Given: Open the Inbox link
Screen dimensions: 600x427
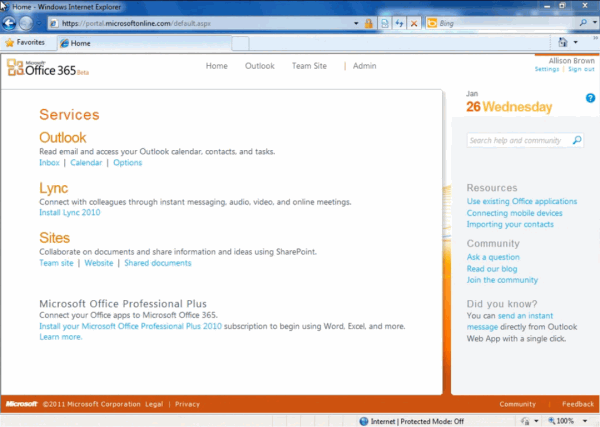Looking at the screenshot, I should tap(49, 163).
